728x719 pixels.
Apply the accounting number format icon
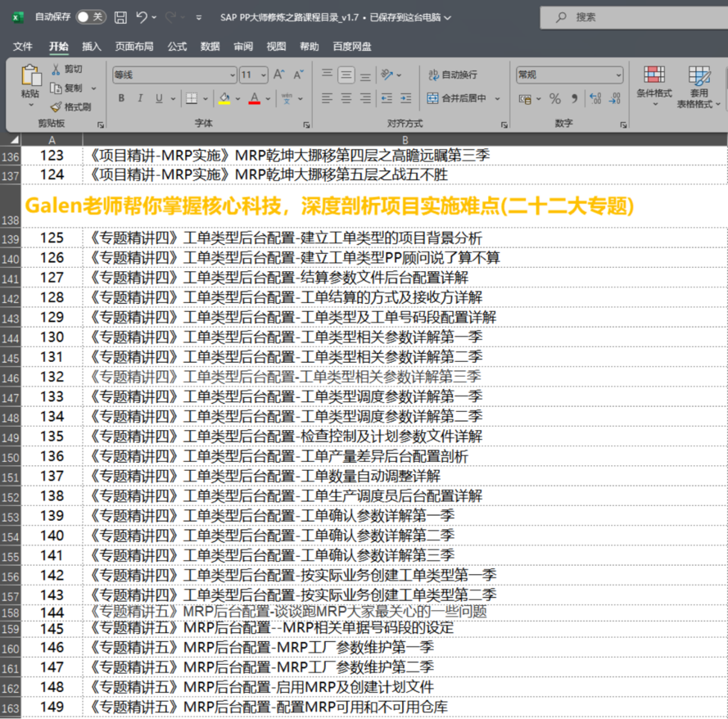[525, 99]
